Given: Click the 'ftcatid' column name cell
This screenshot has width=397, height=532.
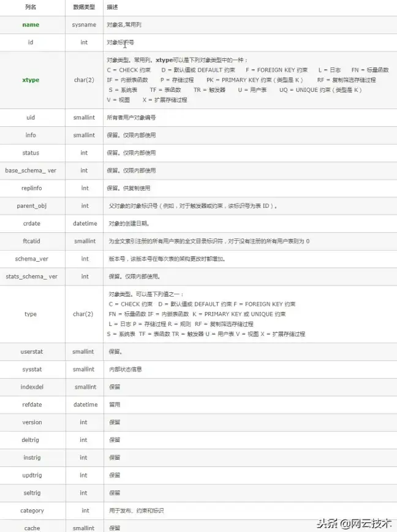Looking at the screenshot, I should (x=31, y=241).
